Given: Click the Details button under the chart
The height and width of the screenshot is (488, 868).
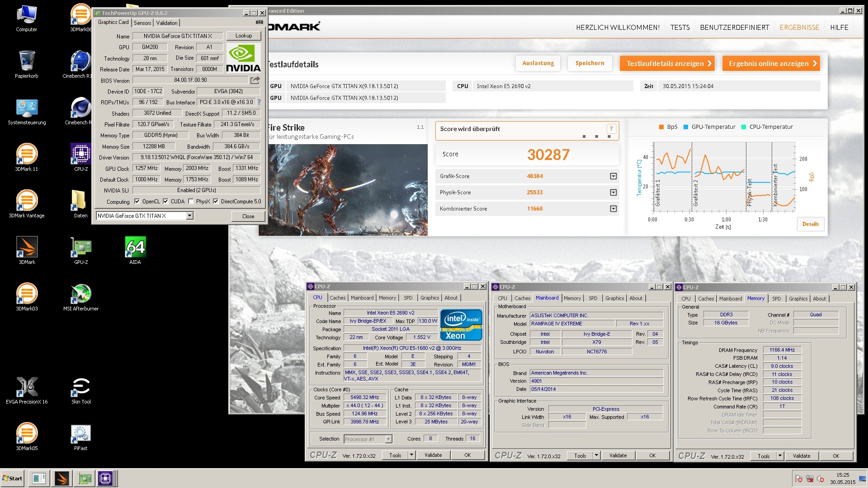Looking at the screenshot, I should coord(811,224).
